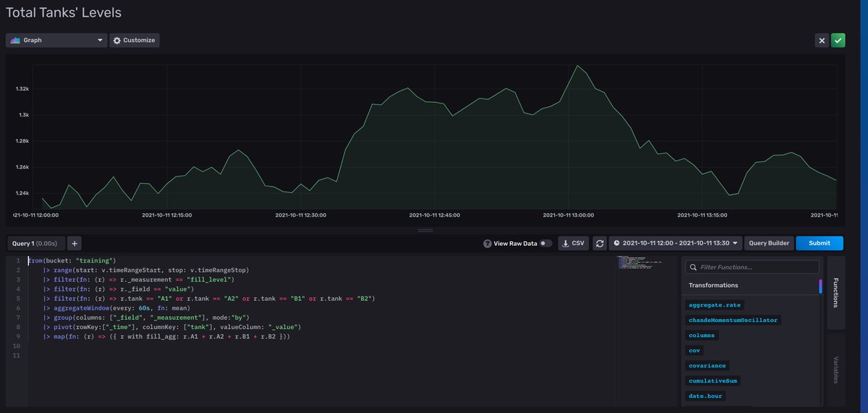
Task: Insert the covariance function
Action: [709, 365]
